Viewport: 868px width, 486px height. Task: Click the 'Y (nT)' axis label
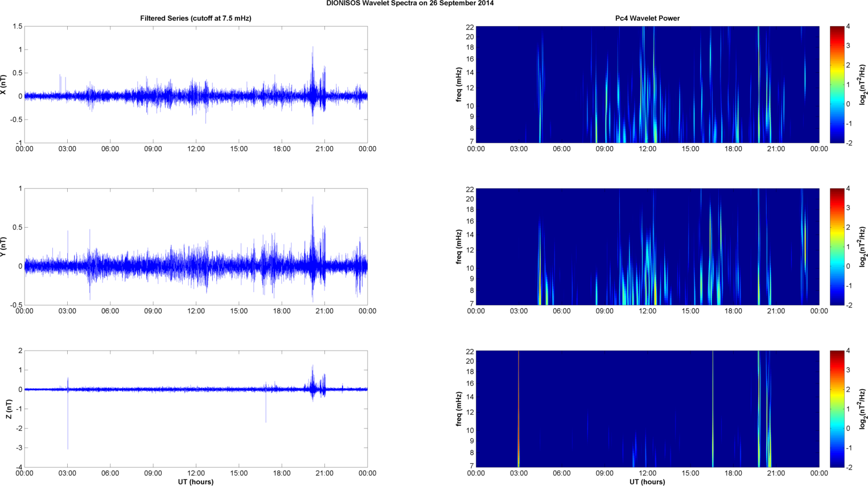[x=4, y=247]
